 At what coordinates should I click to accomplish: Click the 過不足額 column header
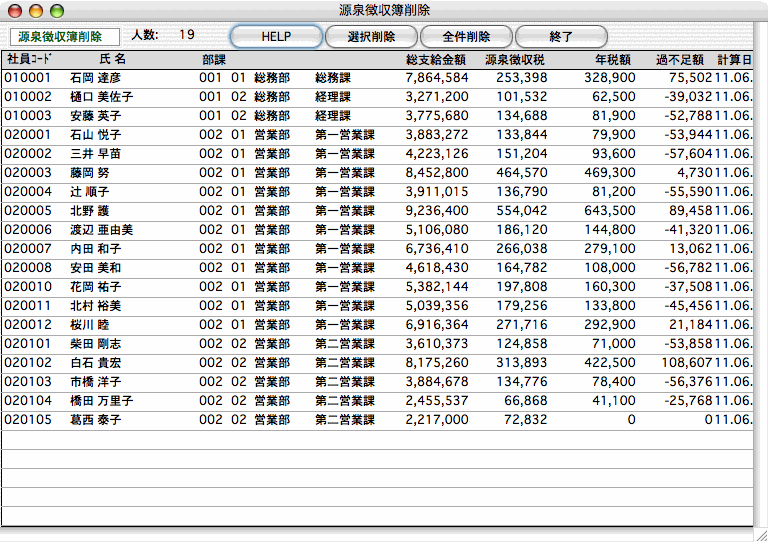[x=679, y=60]
